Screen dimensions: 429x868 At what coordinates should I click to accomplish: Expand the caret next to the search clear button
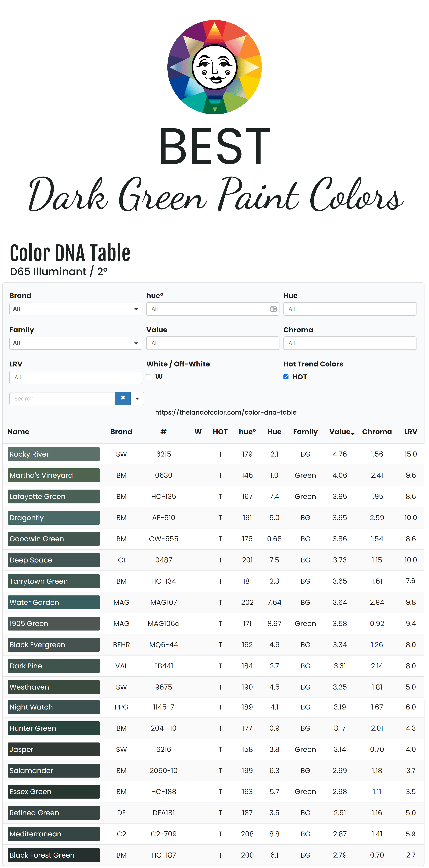[x=137, y=398]
